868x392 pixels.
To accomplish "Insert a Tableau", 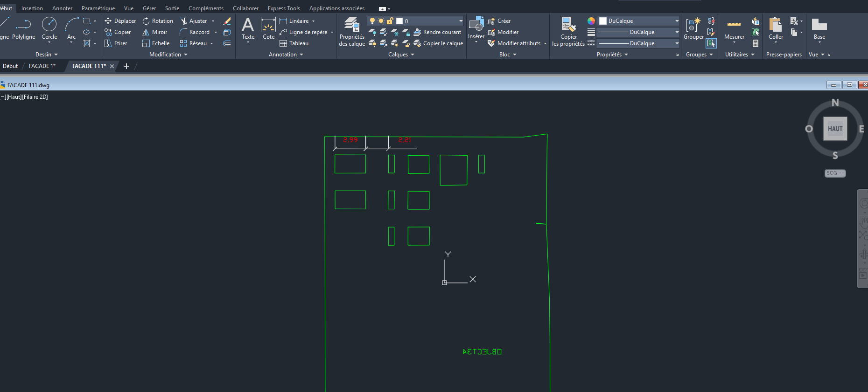I will pyautogui.click(x=294, y=43).
